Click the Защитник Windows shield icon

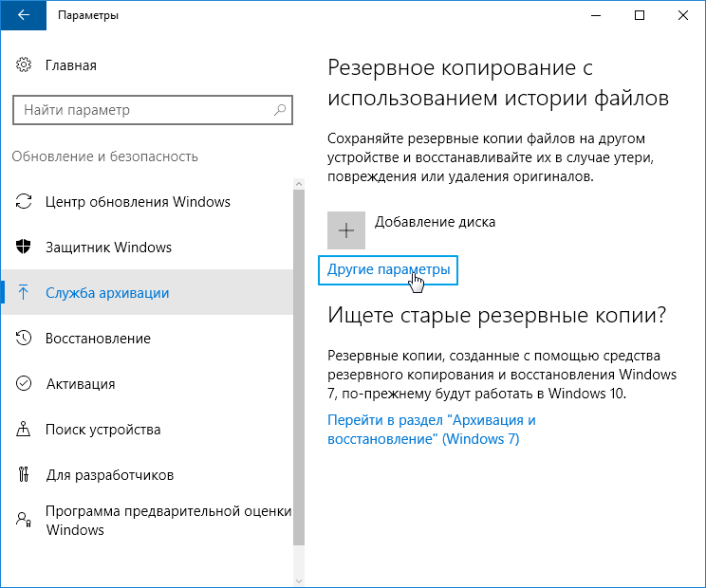tap(24, 248)
